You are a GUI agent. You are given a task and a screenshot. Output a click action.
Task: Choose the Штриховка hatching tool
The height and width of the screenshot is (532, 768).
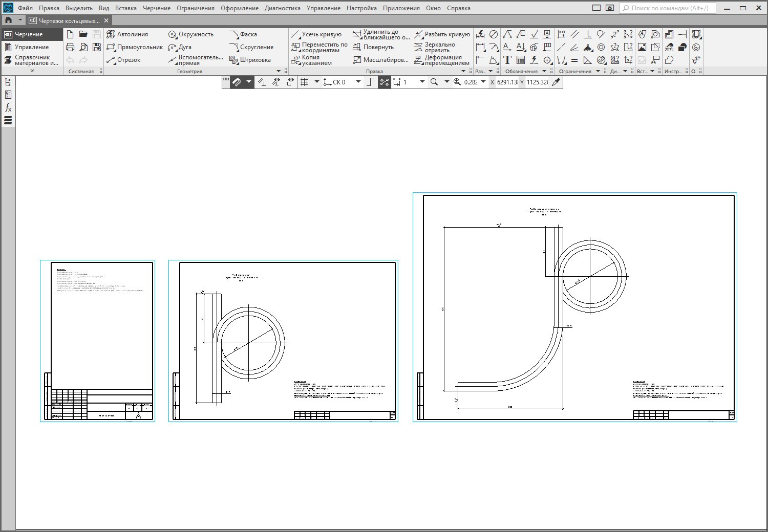[x=250, y=60]
